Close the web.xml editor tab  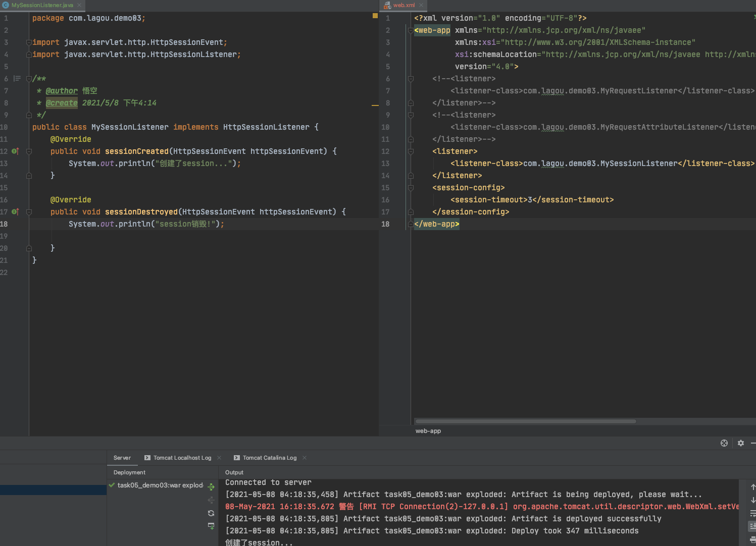coord(421,5)
